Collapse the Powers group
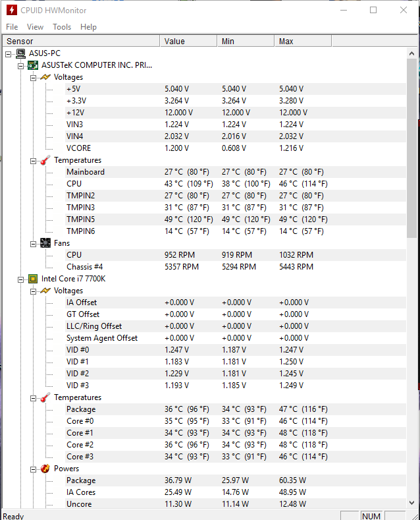The width and height of the screenshot is (420, 520). coord(33,469)
